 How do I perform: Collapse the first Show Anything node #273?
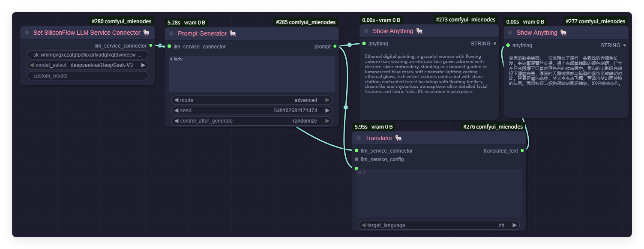[x=366, y=31]
